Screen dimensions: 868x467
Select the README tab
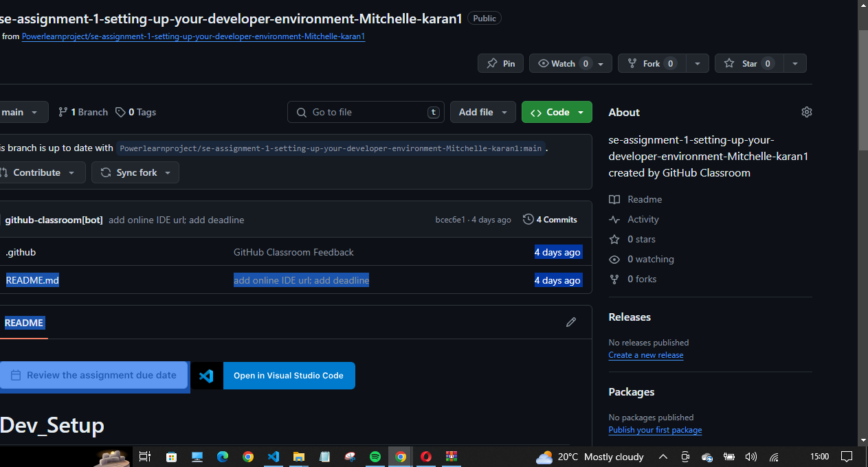[x=24, y=323]
